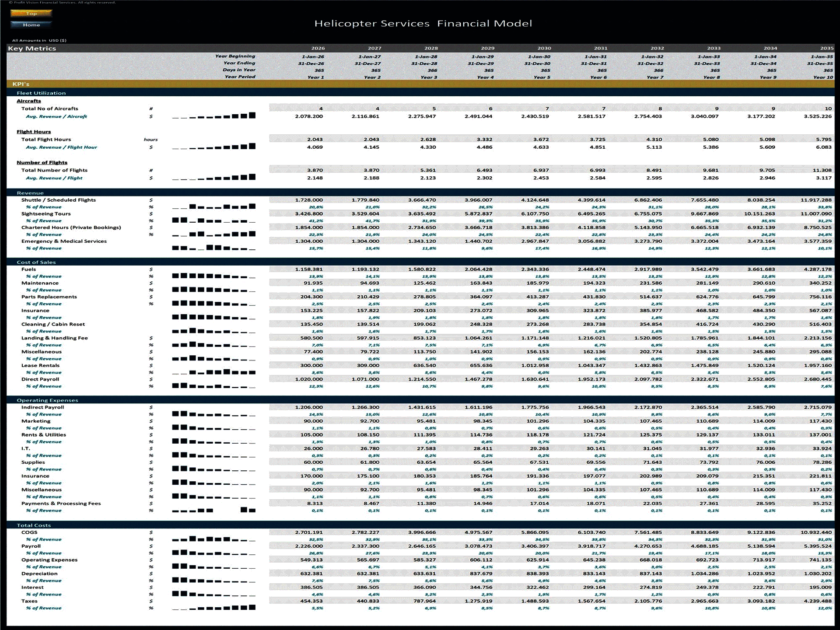The height and width of the screenshot is (630, 840).
Task: Select the 2026 year column header
Action: [x=318, y=49]
